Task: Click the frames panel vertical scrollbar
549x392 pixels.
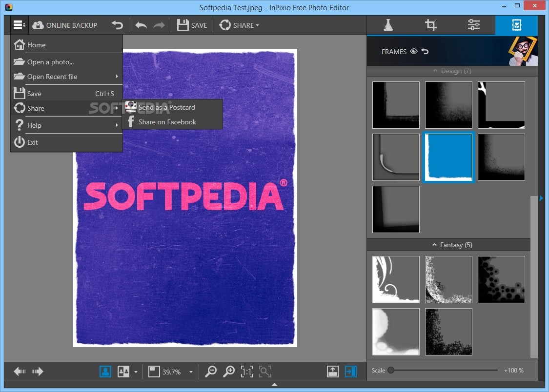Action: pyautogui.click(x=533, y=276)
